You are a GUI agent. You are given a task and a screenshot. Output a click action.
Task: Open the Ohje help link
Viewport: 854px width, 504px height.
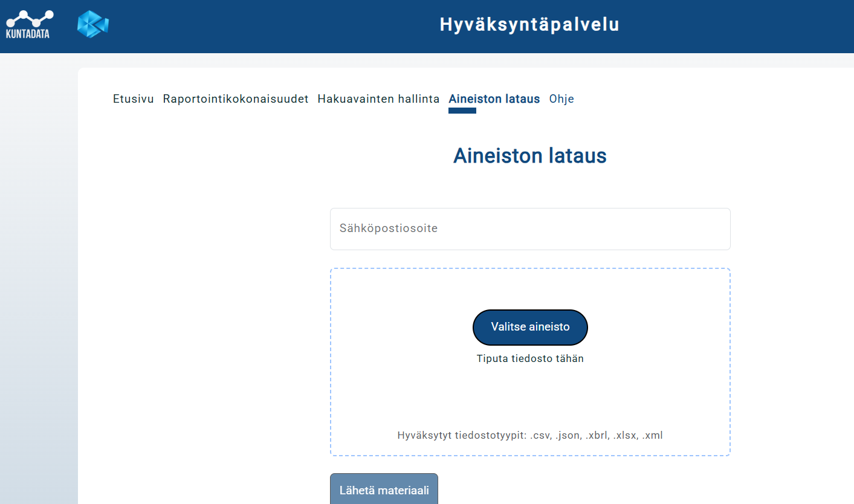(x=561, y=99)
